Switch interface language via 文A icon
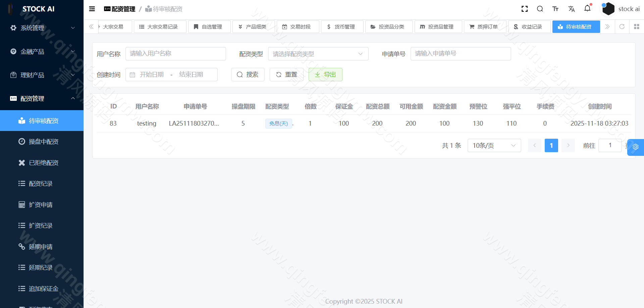The image size is (644, 308). point(572,9)
